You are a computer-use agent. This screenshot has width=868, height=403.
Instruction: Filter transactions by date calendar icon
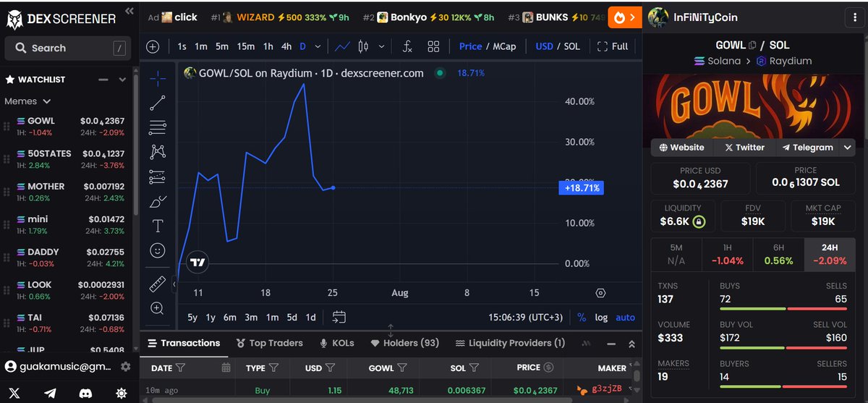pyautogui.click(x=226, y=368)
